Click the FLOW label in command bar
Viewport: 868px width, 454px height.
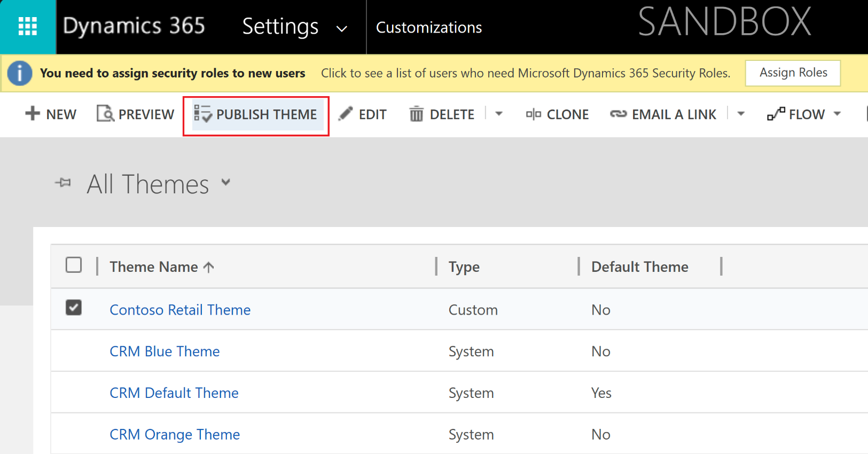click(x=807, y=114)
